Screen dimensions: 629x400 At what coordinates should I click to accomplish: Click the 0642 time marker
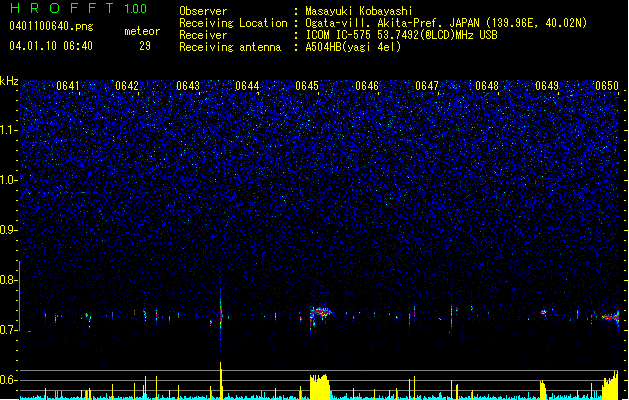(127, 86)
